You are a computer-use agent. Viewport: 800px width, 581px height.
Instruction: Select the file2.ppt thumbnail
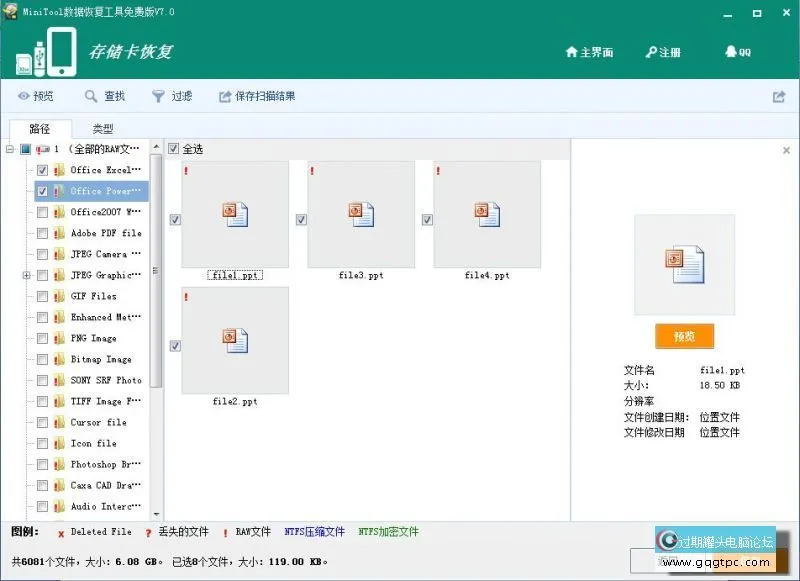click(235, 340)
